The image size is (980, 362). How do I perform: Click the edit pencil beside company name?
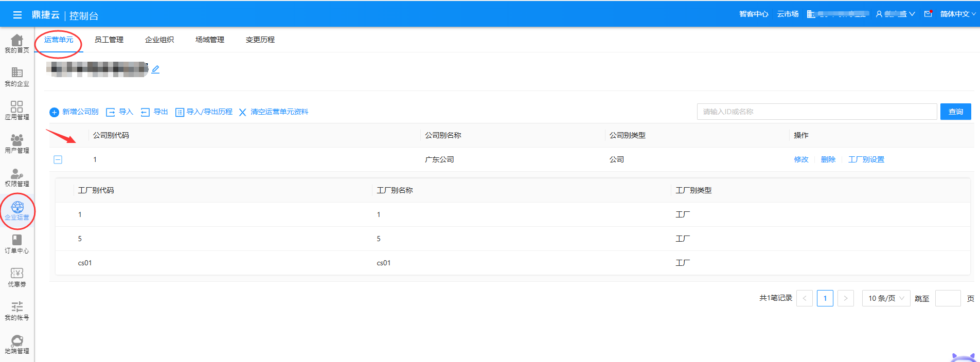[155, 69]
